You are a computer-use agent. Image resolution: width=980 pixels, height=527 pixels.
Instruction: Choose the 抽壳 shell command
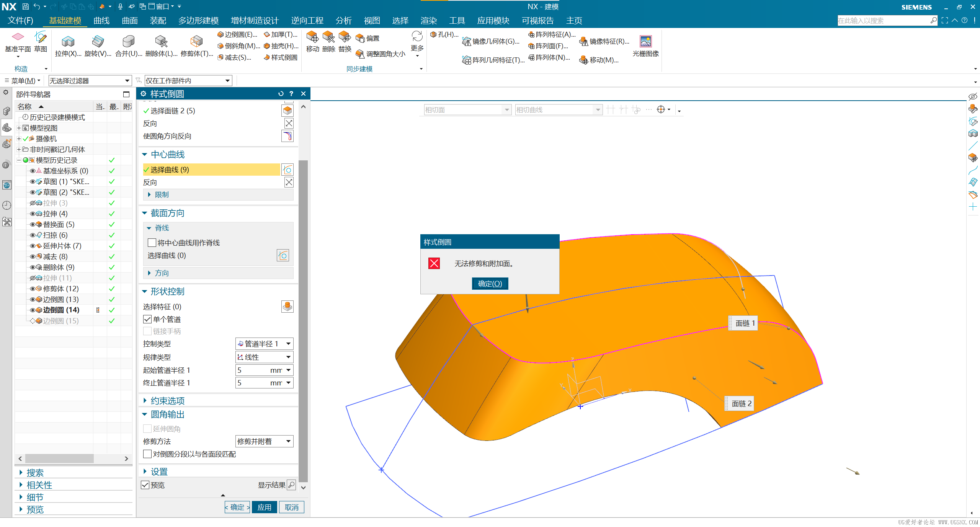pyautogui.click(x=281, y=46)
